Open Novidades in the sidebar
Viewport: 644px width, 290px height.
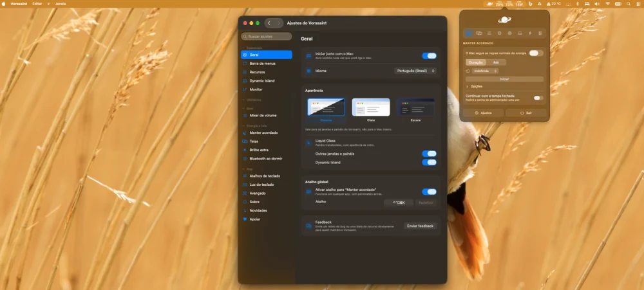tap(267, 210)
